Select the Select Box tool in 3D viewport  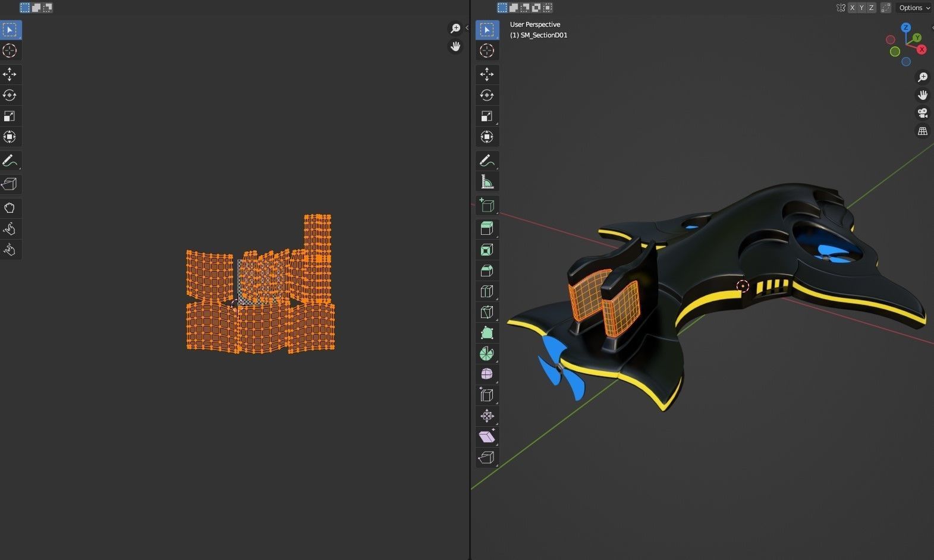(x=487, y=30)
